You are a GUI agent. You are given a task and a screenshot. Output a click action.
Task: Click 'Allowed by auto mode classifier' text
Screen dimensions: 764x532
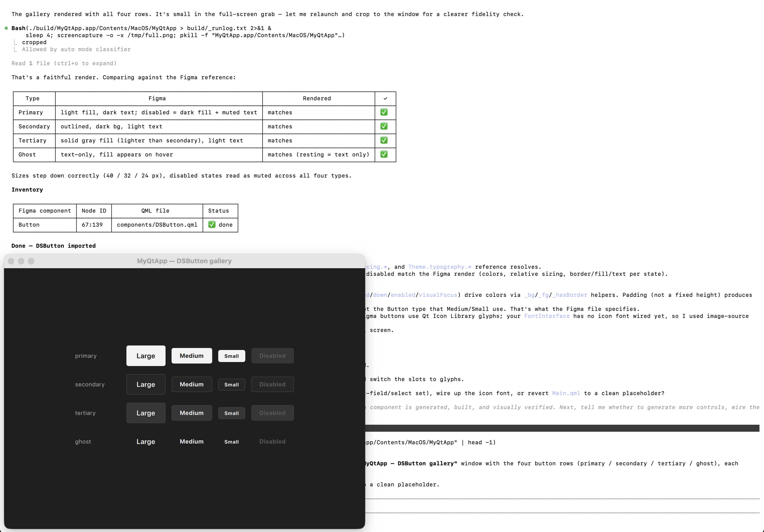click(76, 49)
